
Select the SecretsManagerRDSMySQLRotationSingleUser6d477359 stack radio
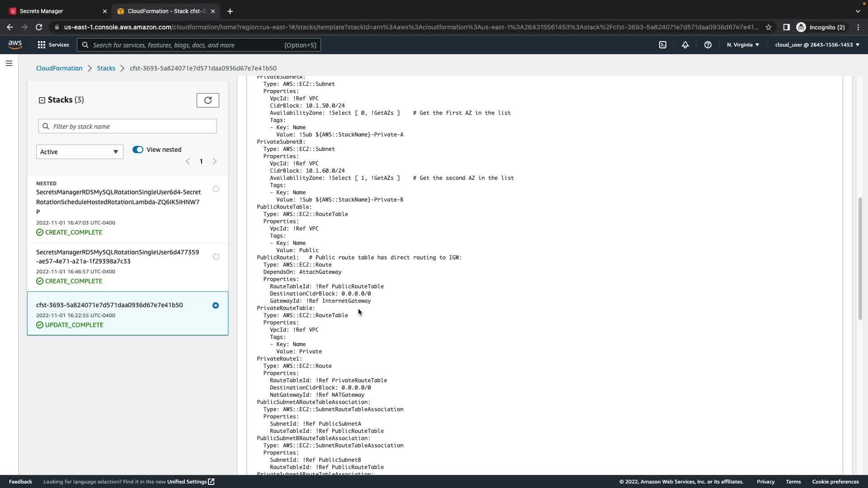pyautogui.click(x=216, y=257)
